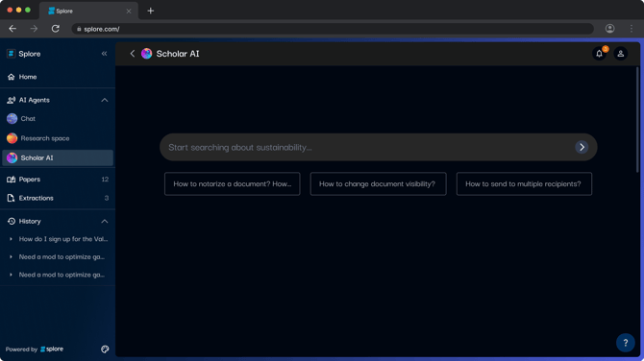Reload the page
This screenshot has height=361, width=644.
coord(56,29)
